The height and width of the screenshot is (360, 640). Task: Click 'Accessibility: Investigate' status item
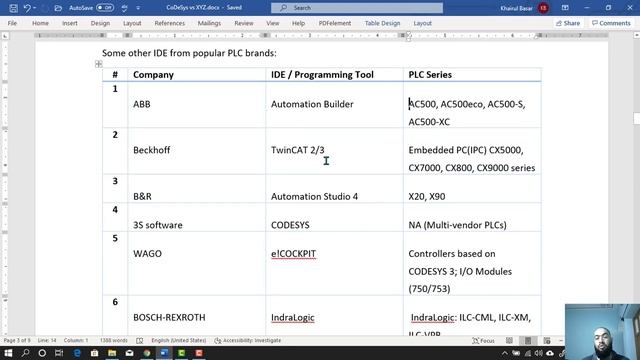(248, 340)
